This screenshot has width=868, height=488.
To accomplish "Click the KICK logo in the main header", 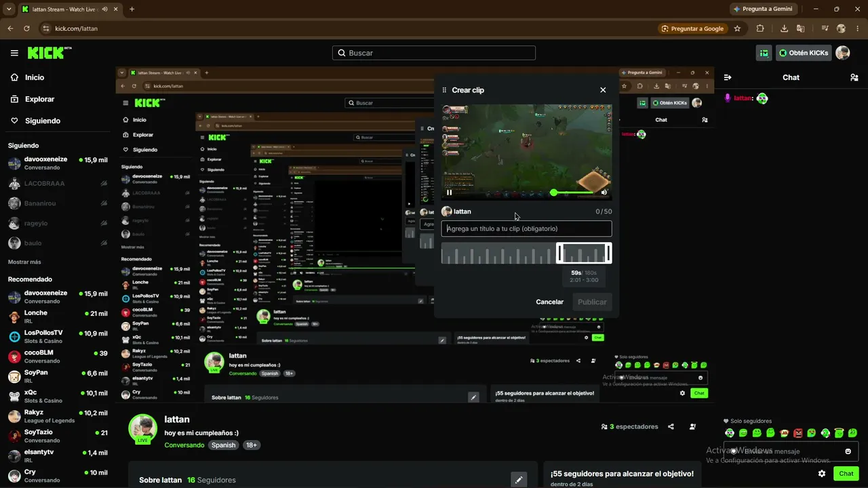I will tap(49, 53).
